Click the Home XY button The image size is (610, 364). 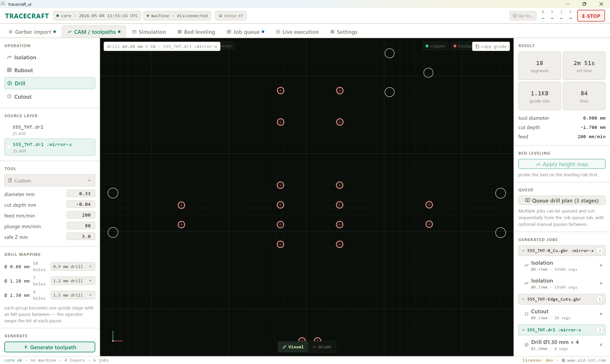coord(231,16)
